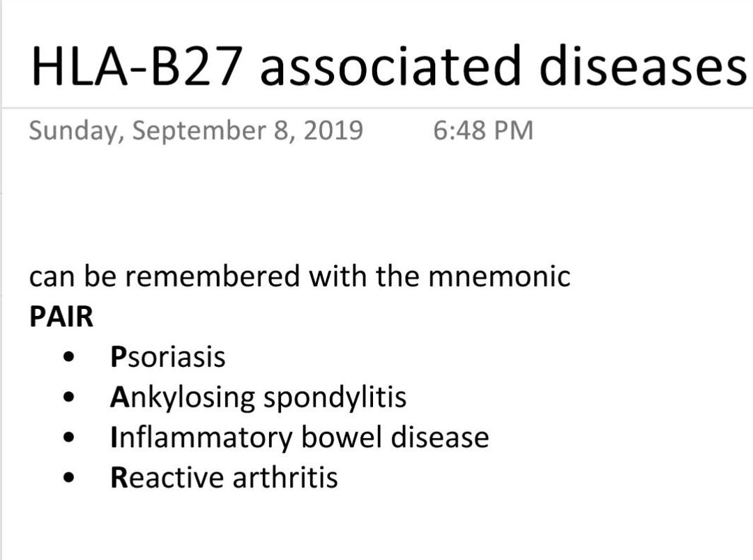
Task: Click the page title "HLA-B27 associated diseases"
Action: click(x=387, y=66)
